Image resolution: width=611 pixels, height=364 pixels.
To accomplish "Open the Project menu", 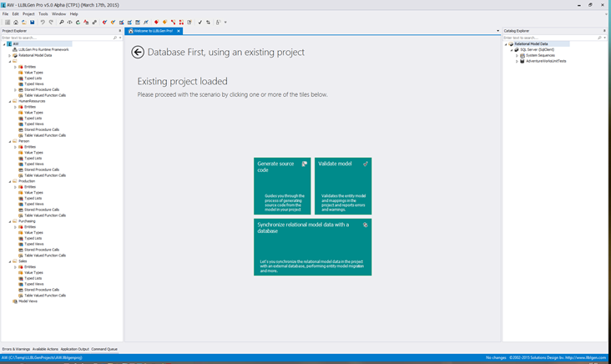I will (28, 13).
